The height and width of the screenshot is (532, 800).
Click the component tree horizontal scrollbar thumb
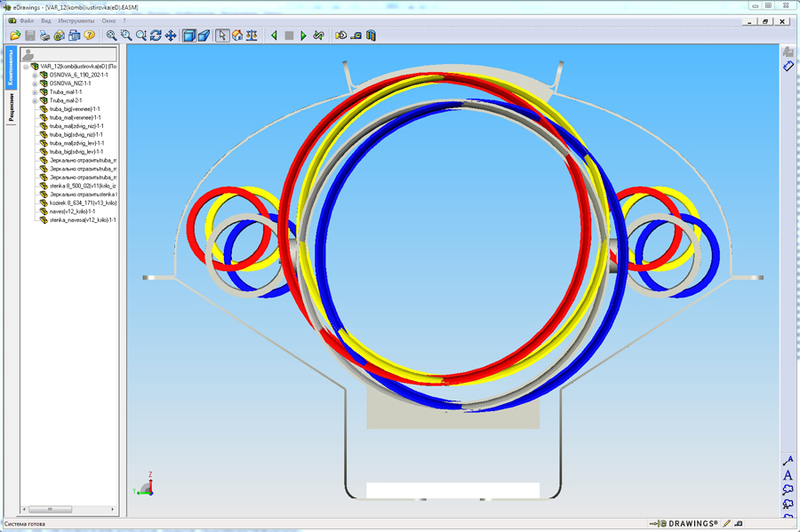click(x=50, y=509)
